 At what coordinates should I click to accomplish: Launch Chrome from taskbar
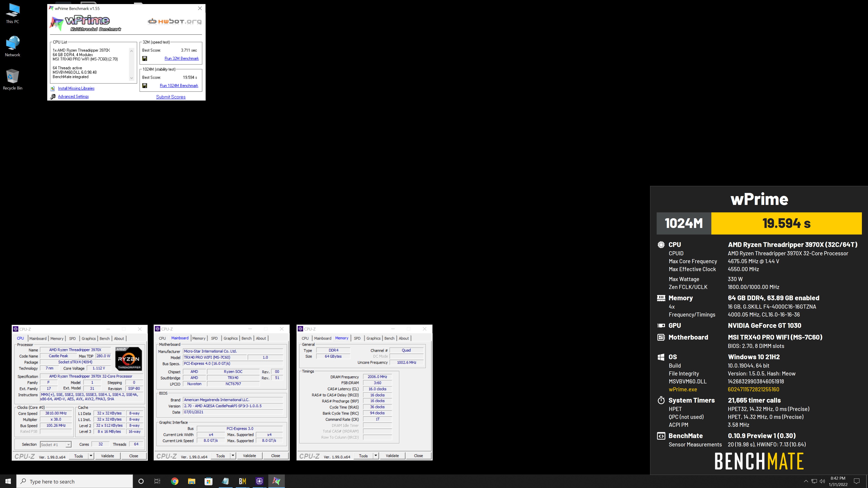click(175, 481)
